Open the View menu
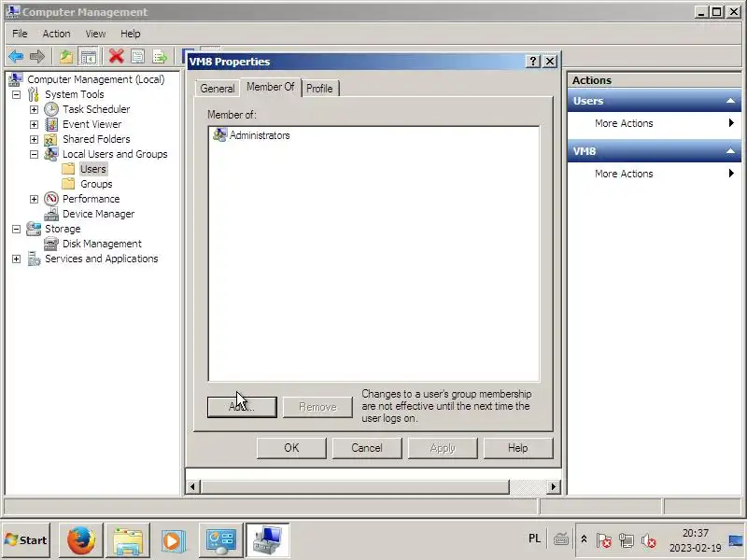 [x=95, y=34]
